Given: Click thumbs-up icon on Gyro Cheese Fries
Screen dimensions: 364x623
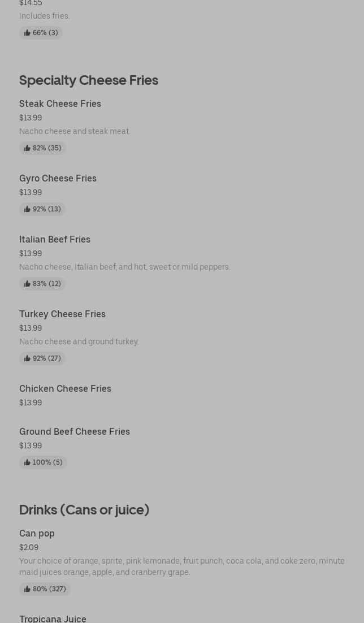Looking at the screenshot, I should [x=27, y=209].
